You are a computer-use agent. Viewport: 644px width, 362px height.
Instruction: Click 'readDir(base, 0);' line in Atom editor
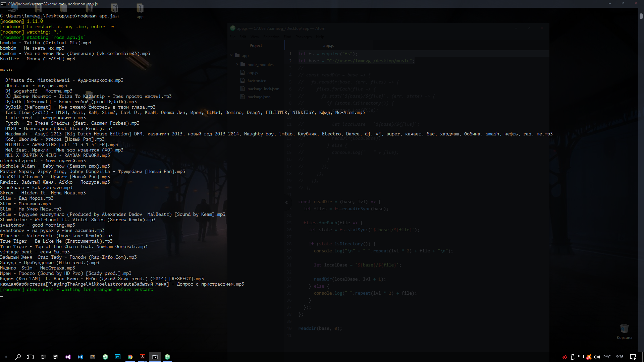pyautogui.click(x=320, y=328)
